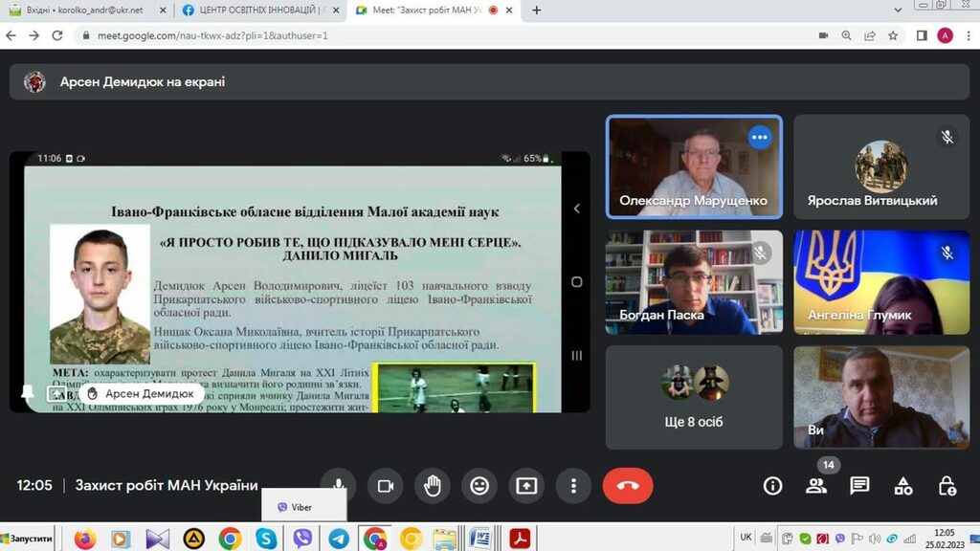Open host controls lock icon
980x551 pixels.
(947, 486)
